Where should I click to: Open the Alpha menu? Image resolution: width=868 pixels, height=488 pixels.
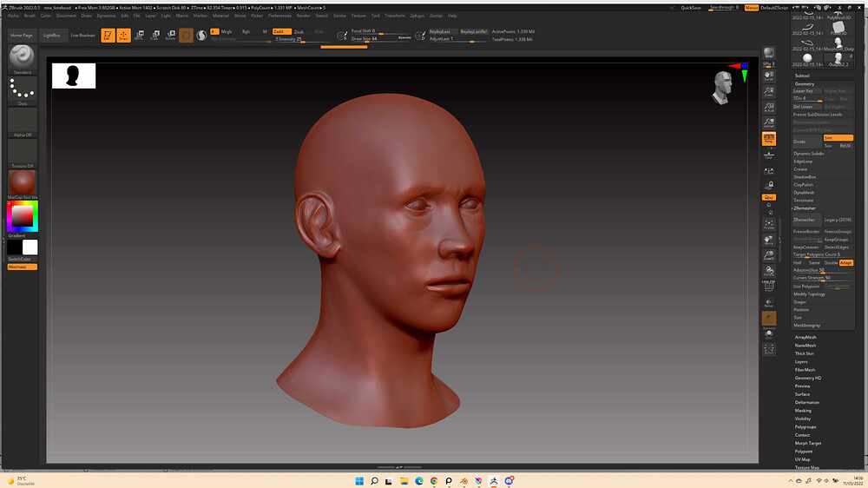pyautogui.click(x=13, y=16)
